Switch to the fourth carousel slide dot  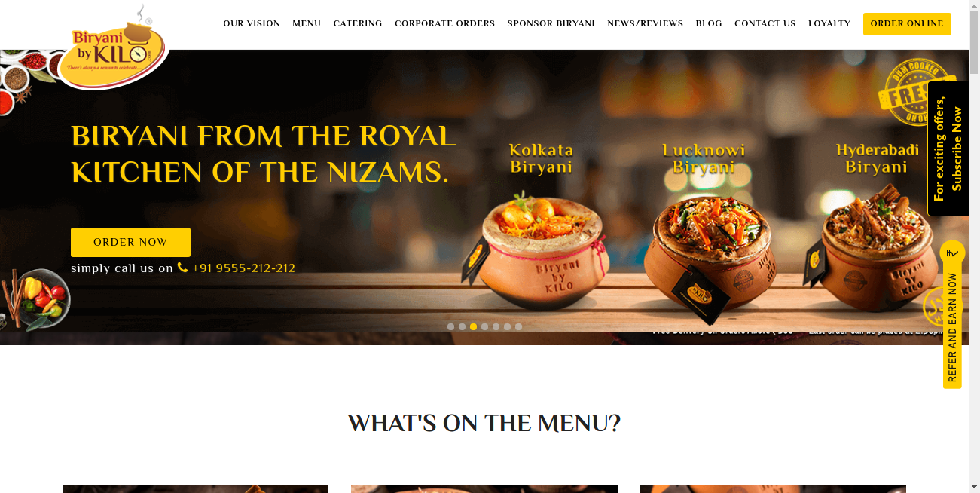tap(484, 327)
